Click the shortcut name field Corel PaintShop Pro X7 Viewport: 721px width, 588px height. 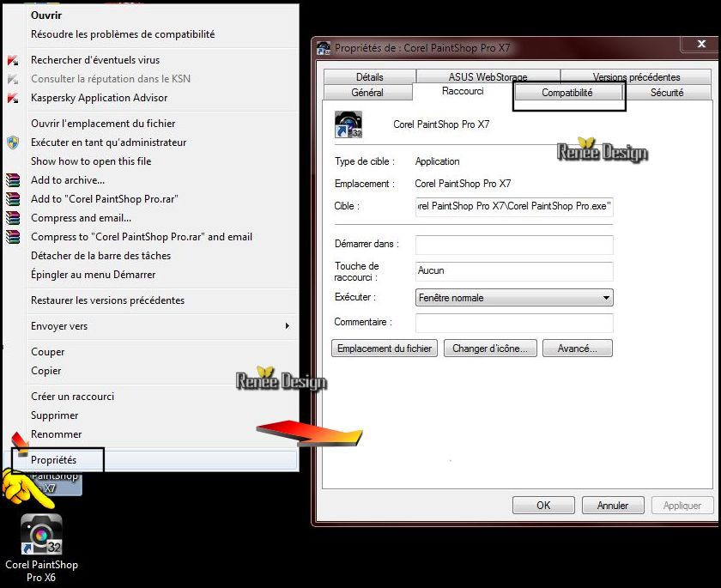pos(441,124)
